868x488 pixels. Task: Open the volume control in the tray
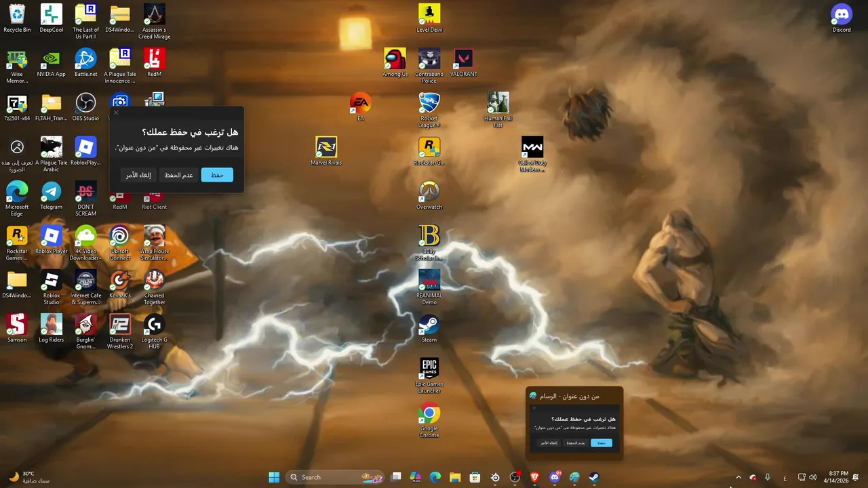[x=812, y=477]
